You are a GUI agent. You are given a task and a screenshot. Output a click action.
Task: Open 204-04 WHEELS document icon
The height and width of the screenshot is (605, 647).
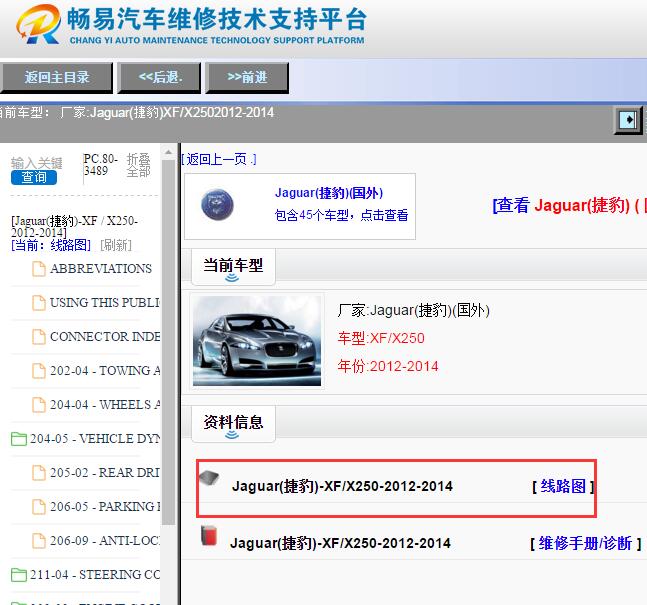(x=39, y=405)
